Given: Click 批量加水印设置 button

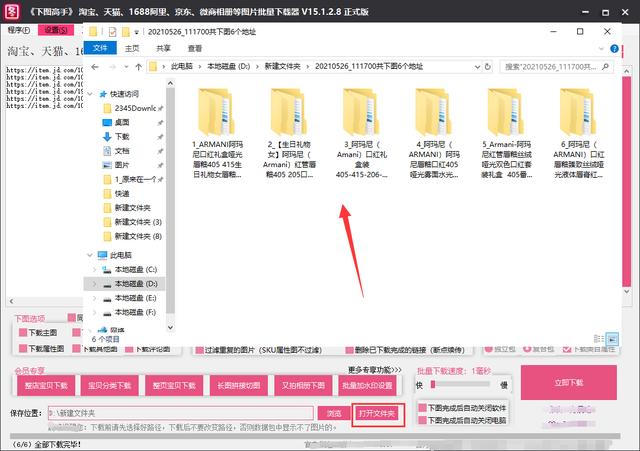Looking at the screenshot, I should point(367,386).
